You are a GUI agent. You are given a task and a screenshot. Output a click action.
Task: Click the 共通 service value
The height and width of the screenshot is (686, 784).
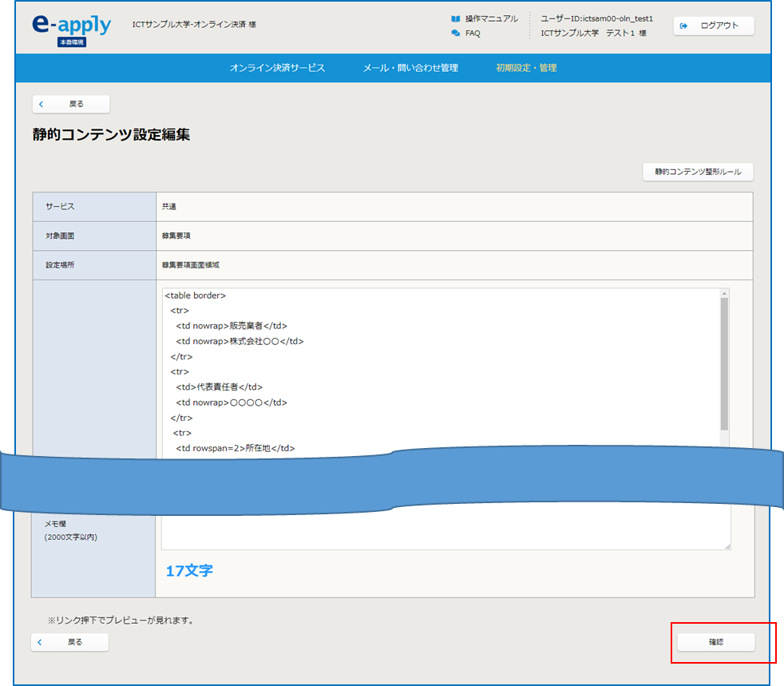tap(169, 207)
